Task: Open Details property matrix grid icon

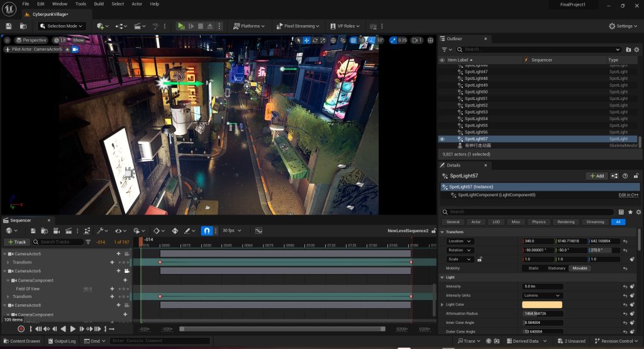Action: tap(621, 212)
